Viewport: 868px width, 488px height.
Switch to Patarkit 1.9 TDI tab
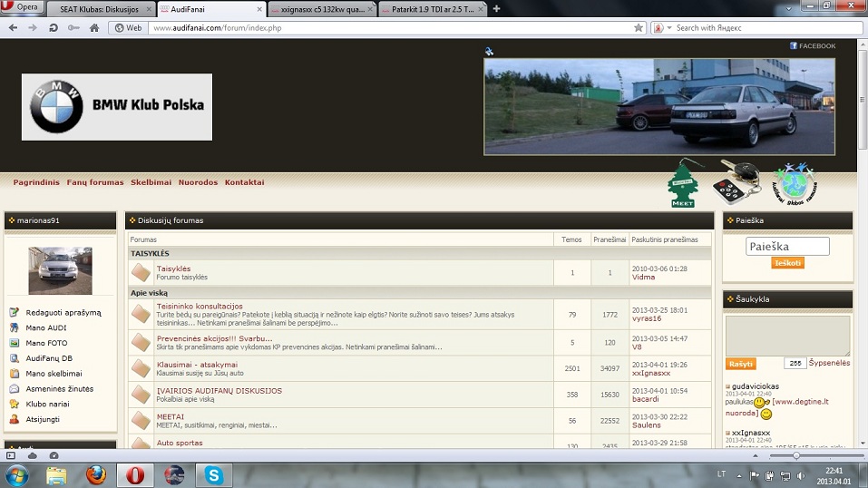(x=433, y=9)
